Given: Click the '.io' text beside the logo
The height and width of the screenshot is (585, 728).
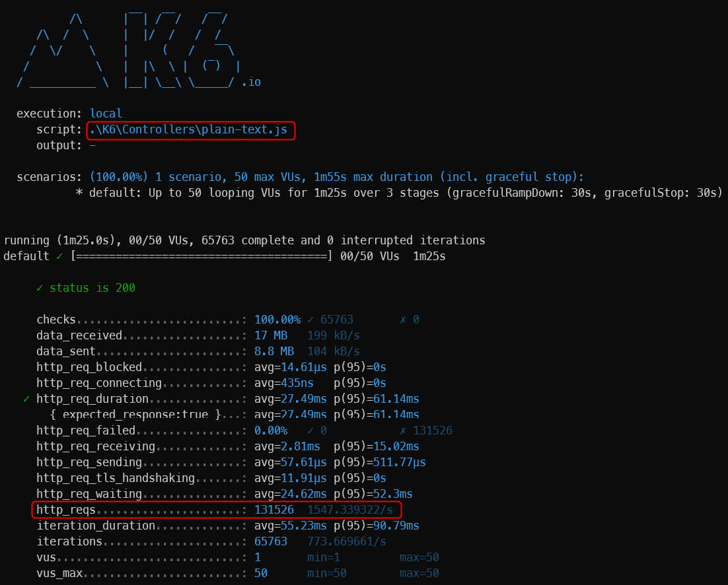Looking at the screenshot, I should pyautogui.click(x=251, y=82).
